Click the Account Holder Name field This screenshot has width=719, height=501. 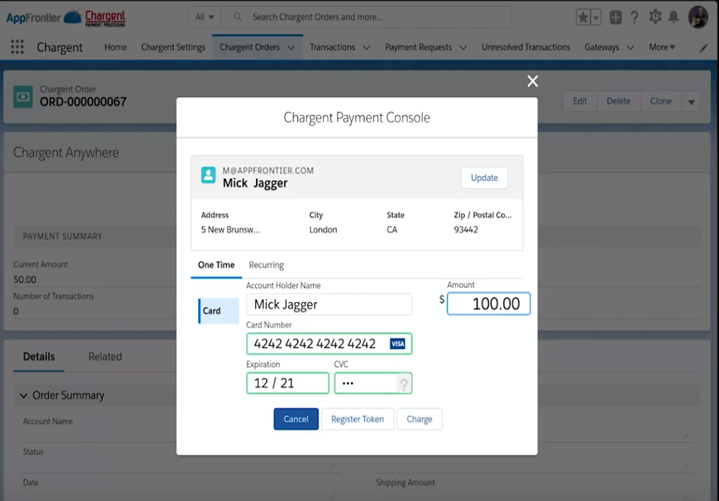(x=329, y=304)
